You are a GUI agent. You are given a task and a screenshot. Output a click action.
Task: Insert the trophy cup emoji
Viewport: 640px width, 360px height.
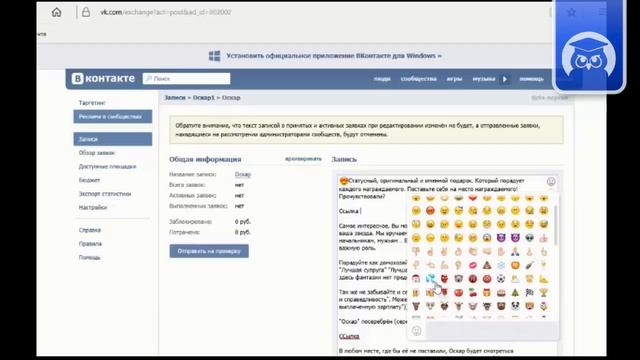tap(543, 292)
